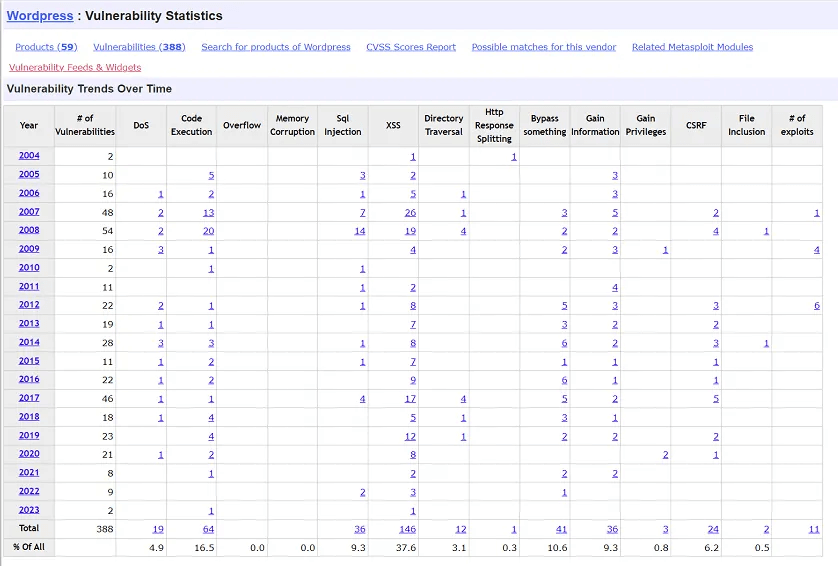Open Vulnerability Feeds & Widgets link
The width and height of the screenshot is (838, 566).
coord(75,68)
